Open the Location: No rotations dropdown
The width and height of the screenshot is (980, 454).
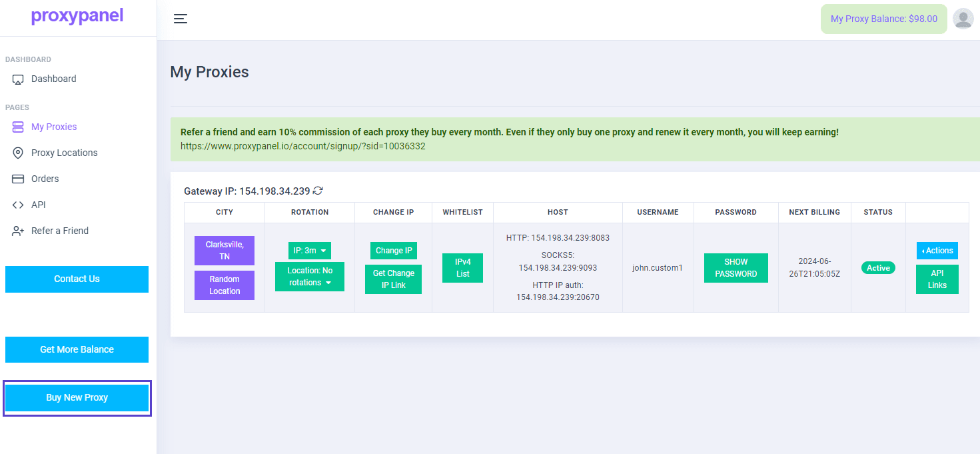(x=309, y=277)
